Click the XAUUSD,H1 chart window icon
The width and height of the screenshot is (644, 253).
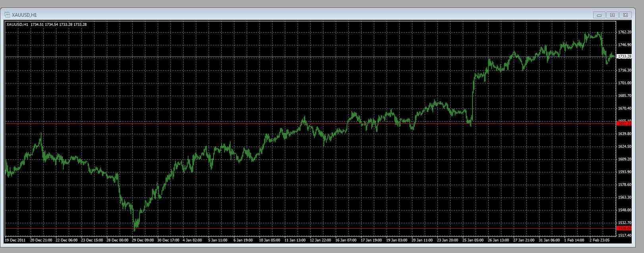pos(7,15)
